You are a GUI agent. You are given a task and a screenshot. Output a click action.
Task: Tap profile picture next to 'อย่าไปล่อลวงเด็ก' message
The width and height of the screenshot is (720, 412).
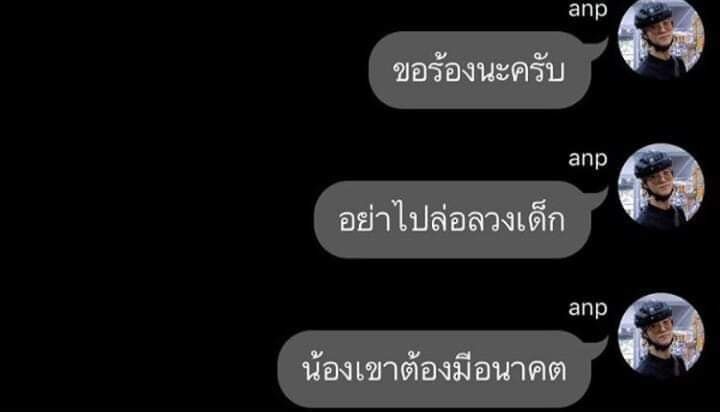[661, 186]
